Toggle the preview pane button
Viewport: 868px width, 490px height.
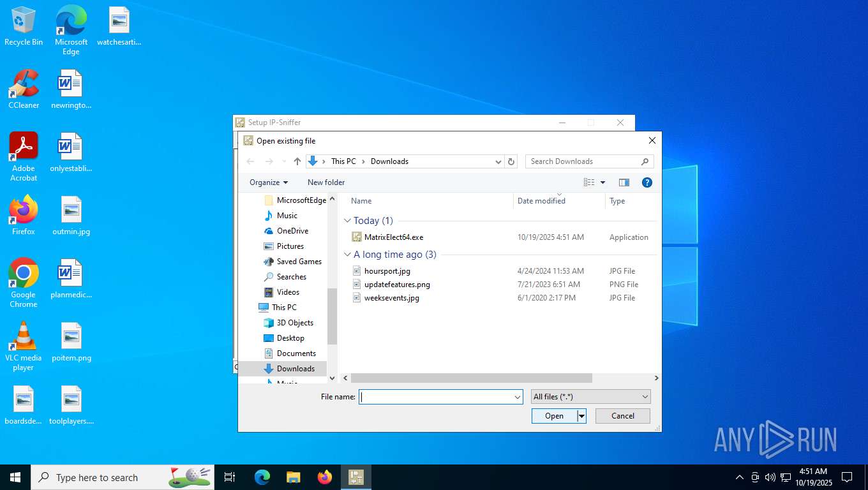tap(624, 182)
